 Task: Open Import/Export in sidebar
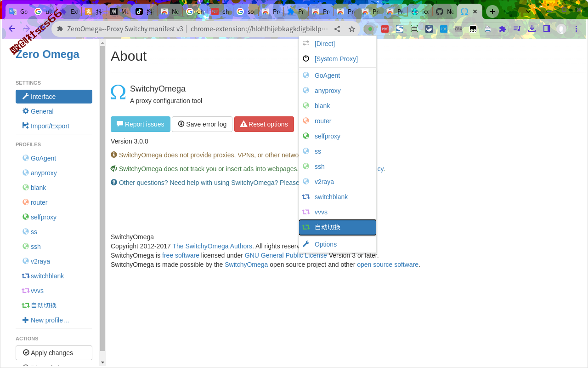(54, 126)
